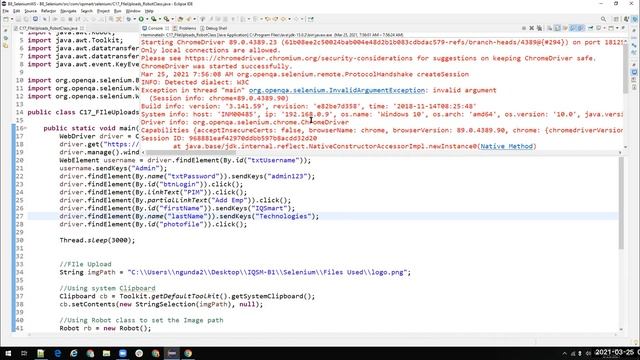Click the Open Type toolbar icon
This screenshot has width=640, height=360.
point(180,19)
